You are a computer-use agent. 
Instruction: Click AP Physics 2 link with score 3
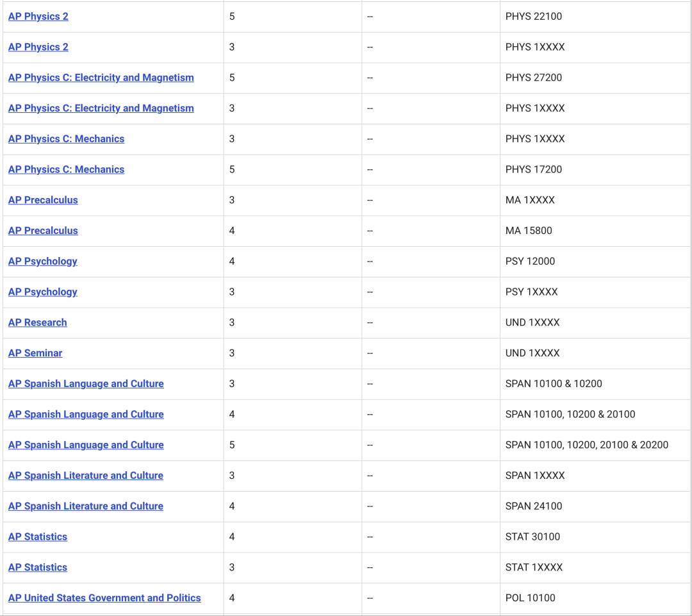pos(38,47)
